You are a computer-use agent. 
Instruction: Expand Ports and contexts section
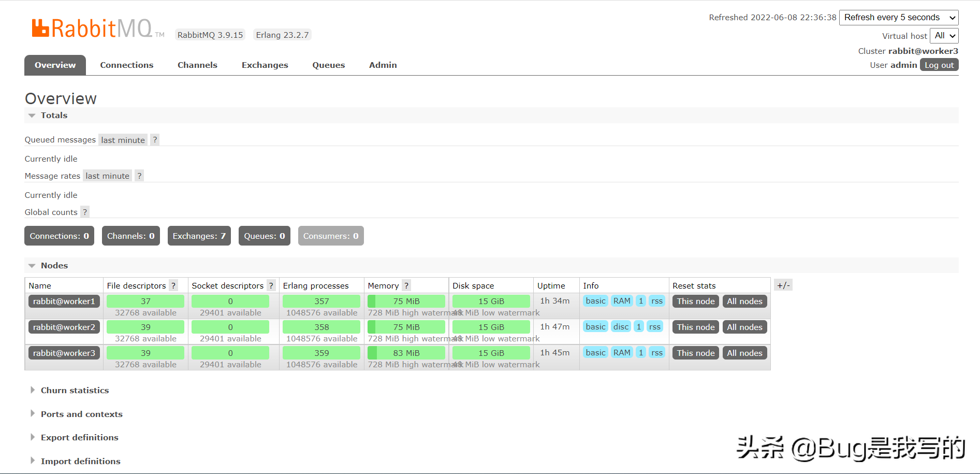pos(76,414)
